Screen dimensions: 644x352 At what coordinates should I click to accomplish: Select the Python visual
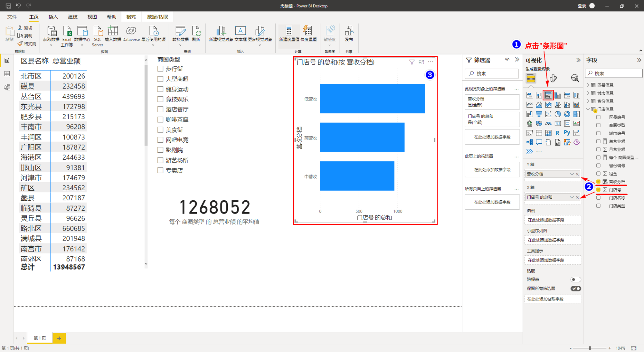[x=567, y=133]
